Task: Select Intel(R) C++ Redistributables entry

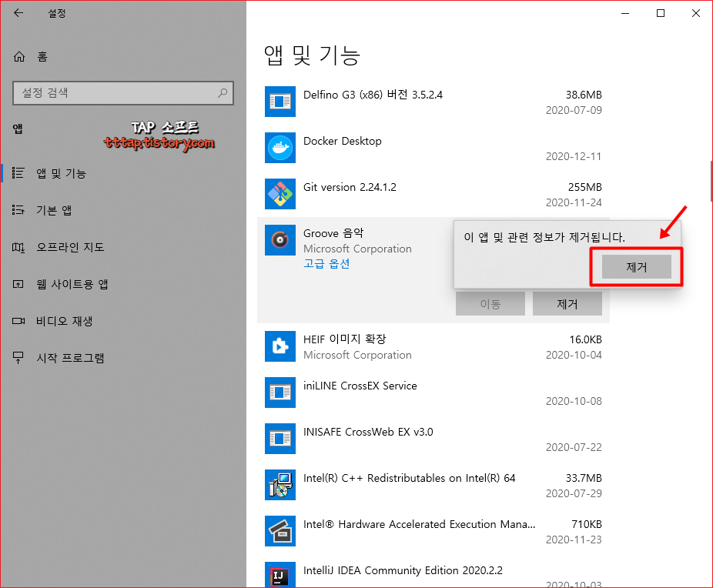Action: click(x=433, y=485)
